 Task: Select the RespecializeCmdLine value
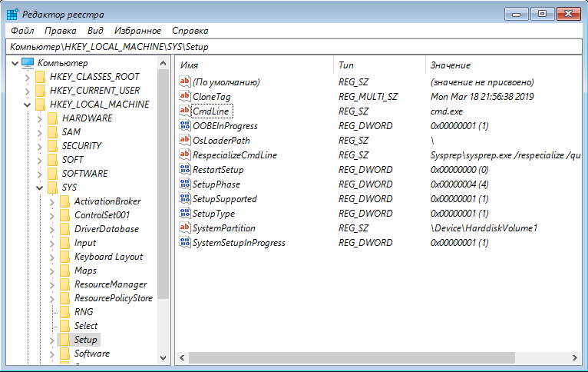click(x=235, y=155)
